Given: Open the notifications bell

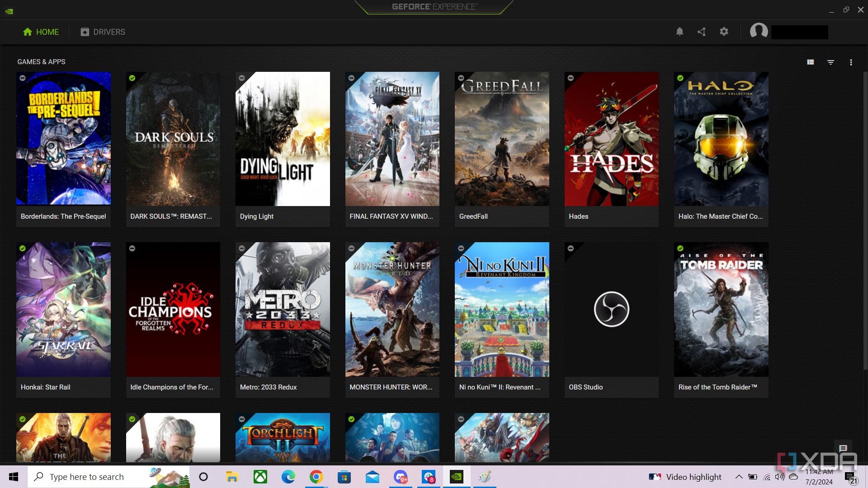Looking at the screenshot, I should (679, 32).
